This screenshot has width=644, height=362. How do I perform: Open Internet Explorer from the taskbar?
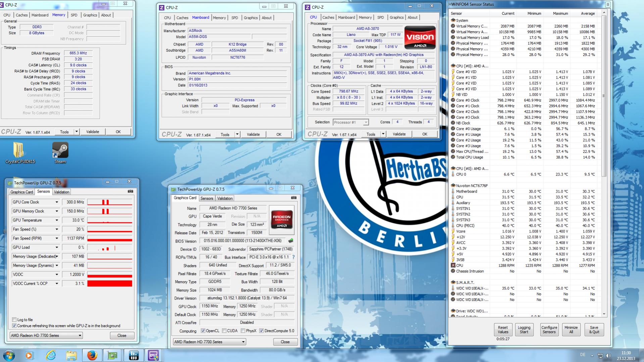pyautogui.click(x=51, y=355)
